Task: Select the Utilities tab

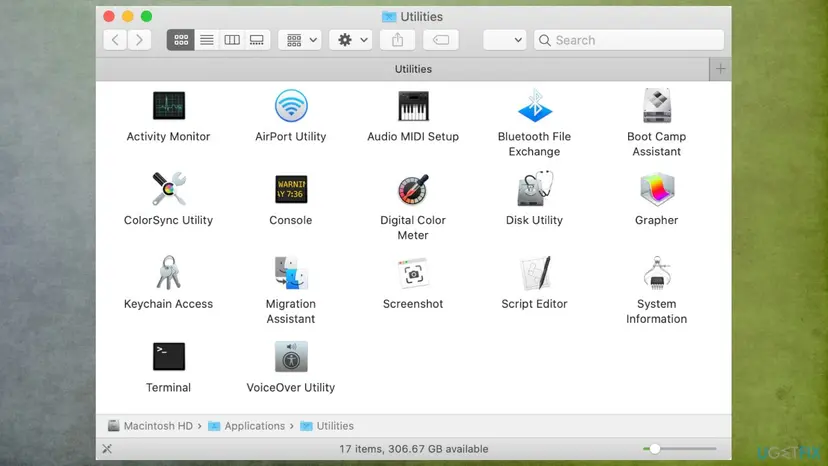Action: point(402,69)
